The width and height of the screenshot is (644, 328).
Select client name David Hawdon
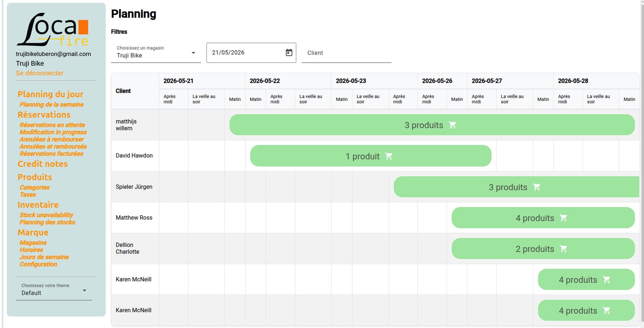click(134, 156)
